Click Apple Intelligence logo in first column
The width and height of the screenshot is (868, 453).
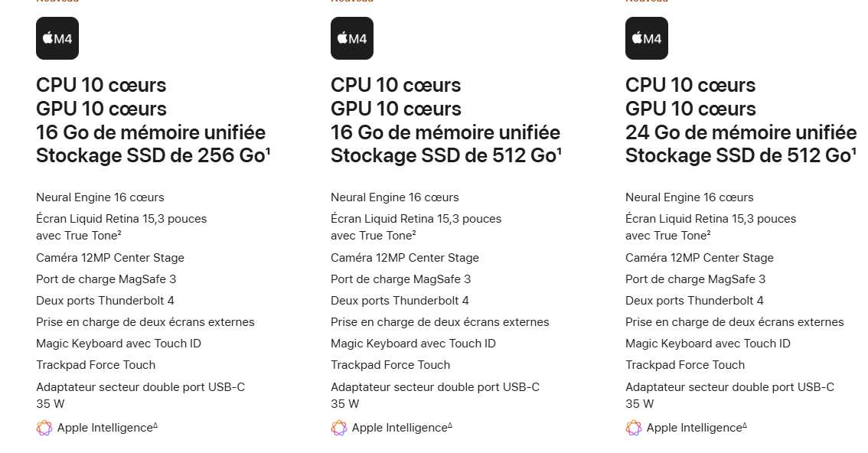(x=44, y=428)
